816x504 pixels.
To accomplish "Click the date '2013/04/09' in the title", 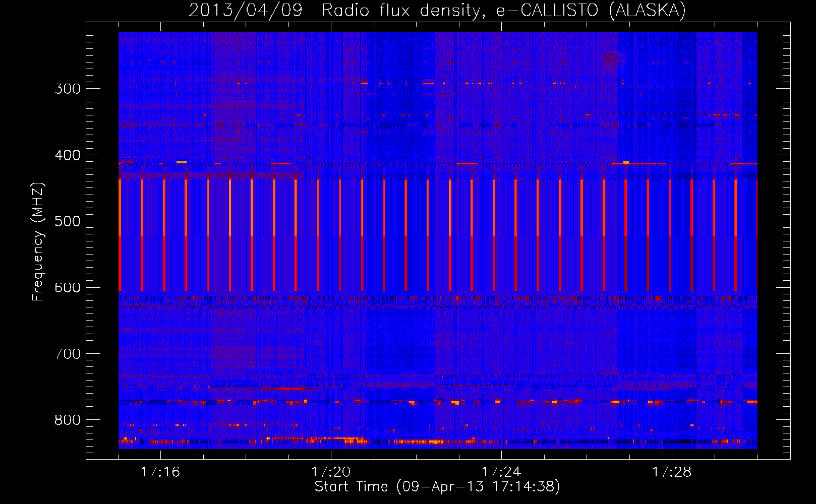I will click(245, 10).
